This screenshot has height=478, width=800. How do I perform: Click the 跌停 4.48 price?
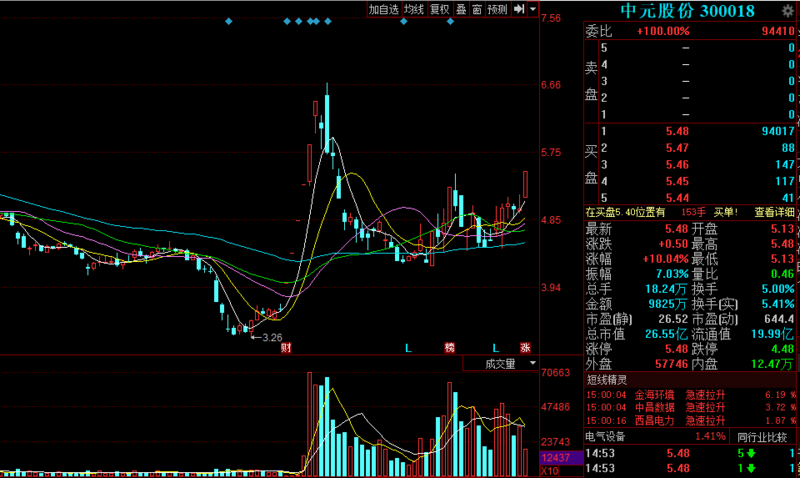(x=783, y=349)
